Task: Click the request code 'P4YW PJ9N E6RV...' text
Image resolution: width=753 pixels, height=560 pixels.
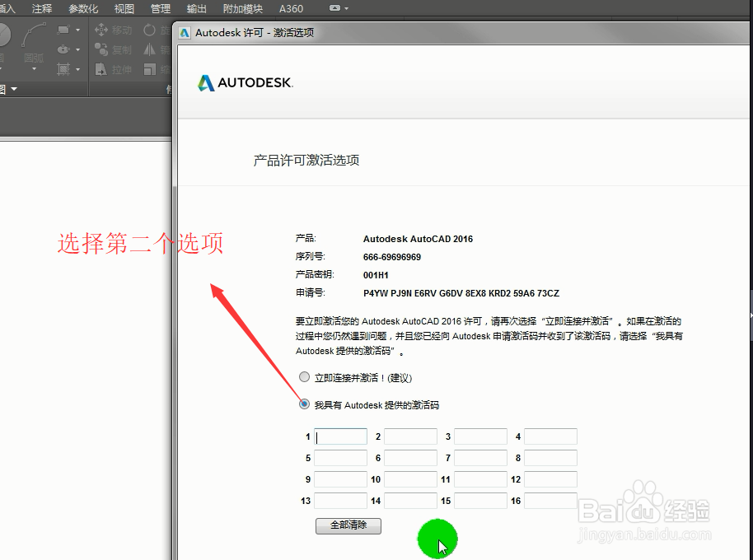Action: tap(461, 293)
